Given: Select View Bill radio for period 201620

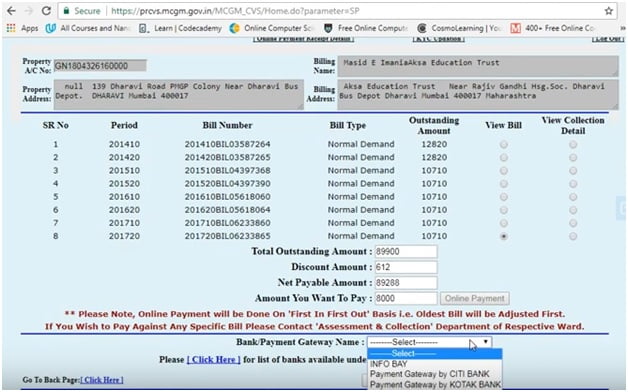Looking at the screenshot, I should [x=503, y=210].
